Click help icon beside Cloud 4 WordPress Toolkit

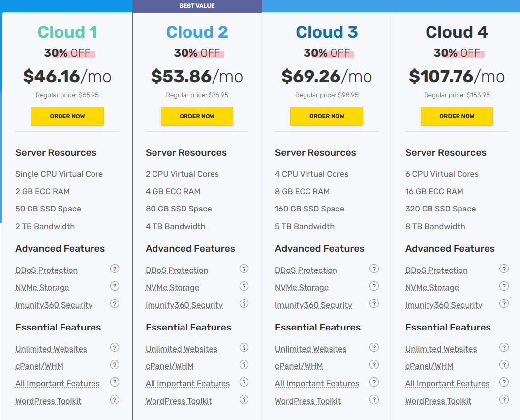click(x=504, y=399)
